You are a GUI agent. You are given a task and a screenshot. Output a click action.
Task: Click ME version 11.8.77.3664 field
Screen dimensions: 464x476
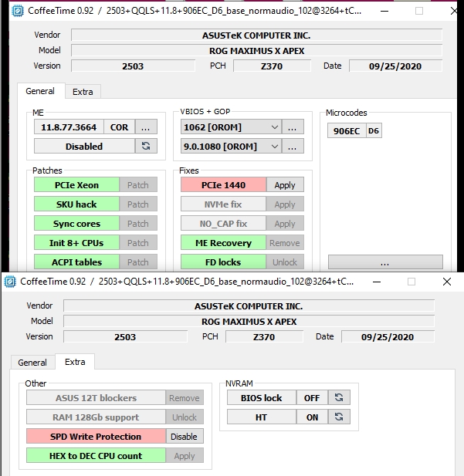(x=69, y=127)
